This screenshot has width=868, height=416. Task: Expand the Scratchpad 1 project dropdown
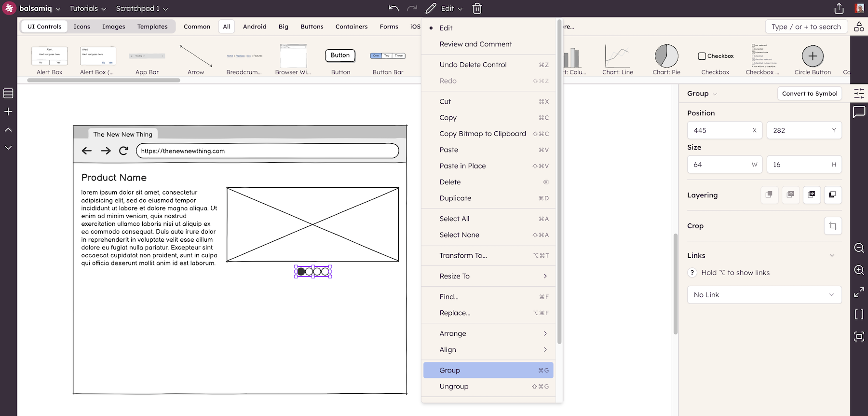(x=142, y=8)
